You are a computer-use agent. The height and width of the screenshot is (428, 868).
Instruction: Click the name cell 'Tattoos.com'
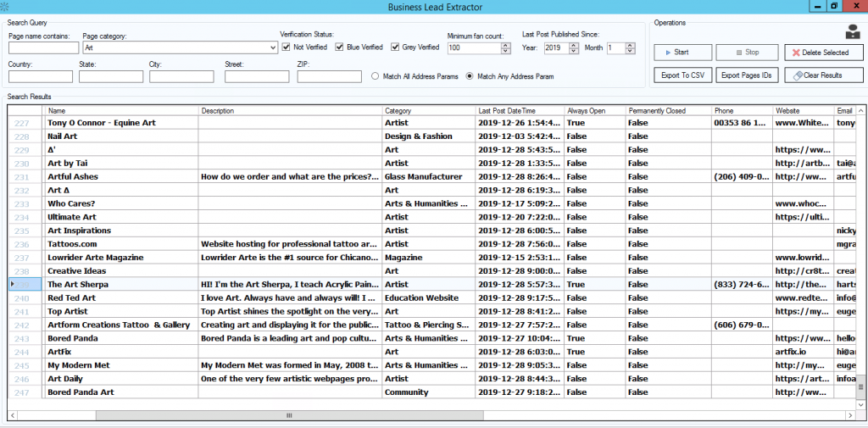coord(121,244)
